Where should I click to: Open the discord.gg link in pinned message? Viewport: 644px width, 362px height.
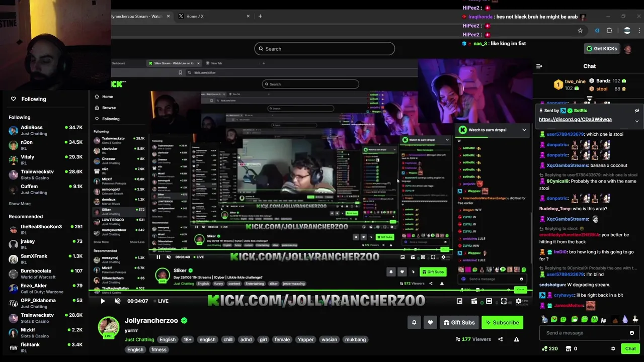(x=575, y=120)
